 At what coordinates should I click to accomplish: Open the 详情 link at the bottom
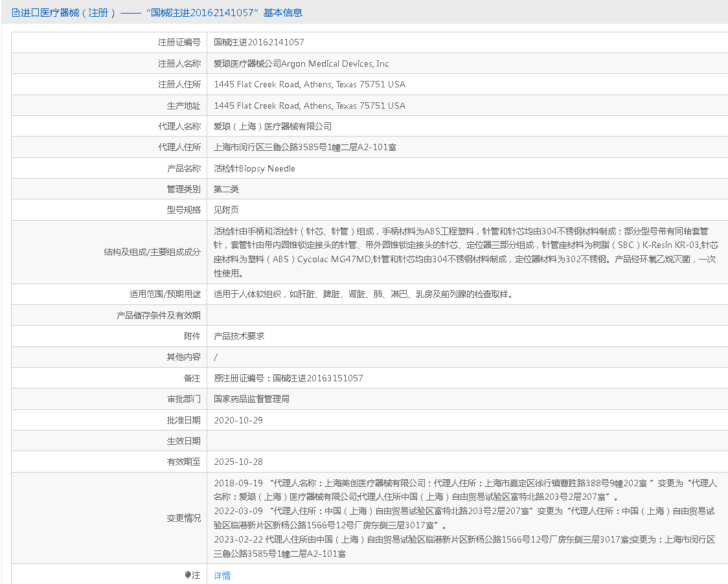click(x=222, y=576)
